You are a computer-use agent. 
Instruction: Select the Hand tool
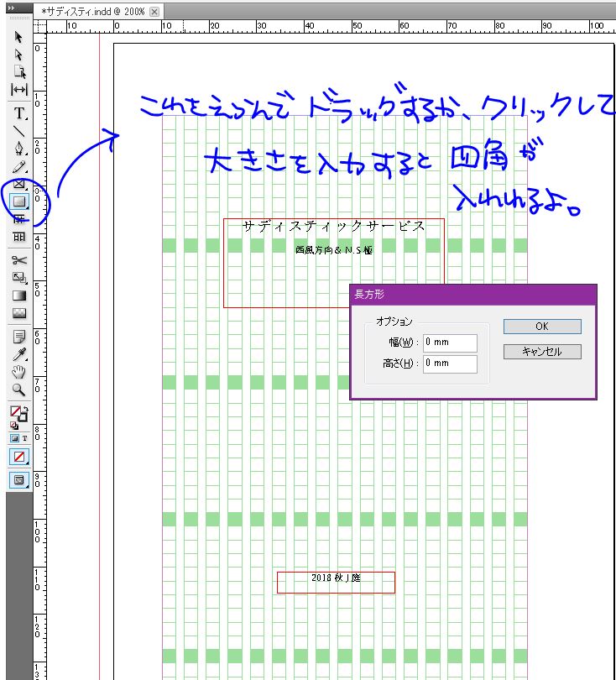click(18, 372)
